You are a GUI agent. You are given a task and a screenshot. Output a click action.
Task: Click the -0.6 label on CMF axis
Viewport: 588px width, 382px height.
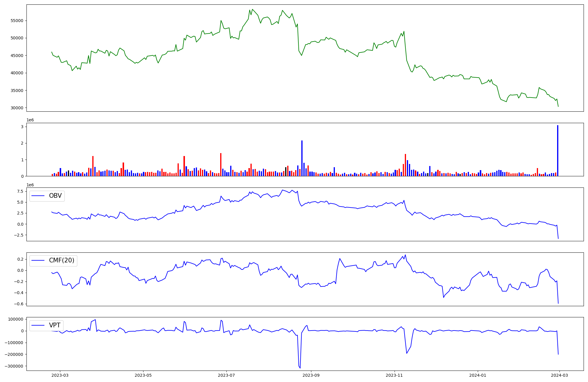[19, 304]
